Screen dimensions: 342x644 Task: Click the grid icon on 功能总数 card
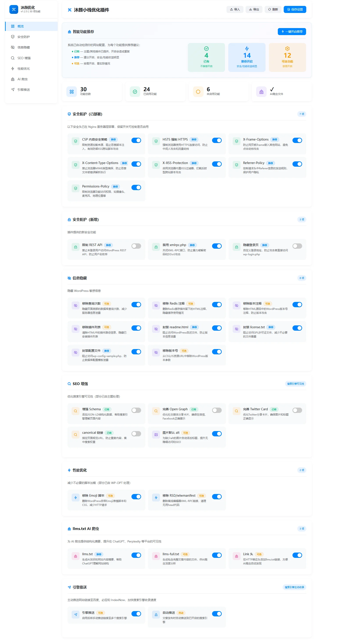pos(72,92)
